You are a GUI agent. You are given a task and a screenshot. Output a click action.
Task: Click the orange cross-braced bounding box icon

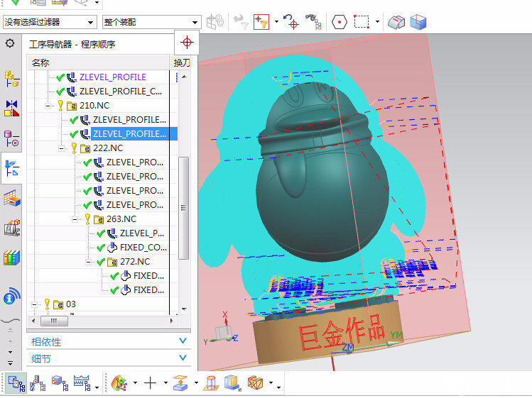(256, 383)
